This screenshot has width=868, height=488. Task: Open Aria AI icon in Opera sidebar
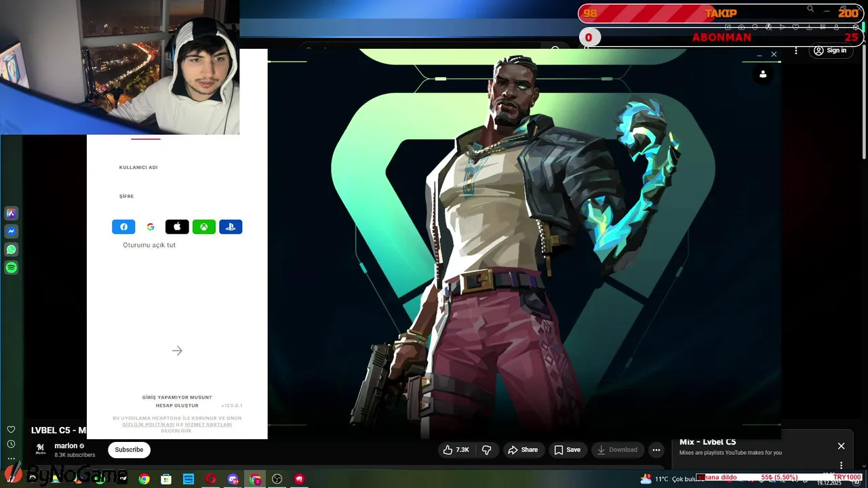click(x=11, y=213)
